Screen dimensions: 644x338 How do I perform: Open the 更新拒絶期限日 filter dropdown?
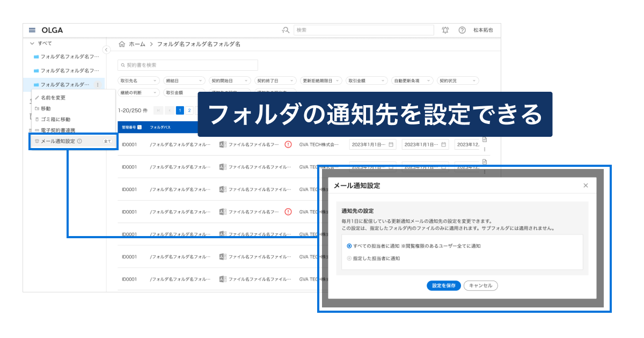(x=321, y=80)
